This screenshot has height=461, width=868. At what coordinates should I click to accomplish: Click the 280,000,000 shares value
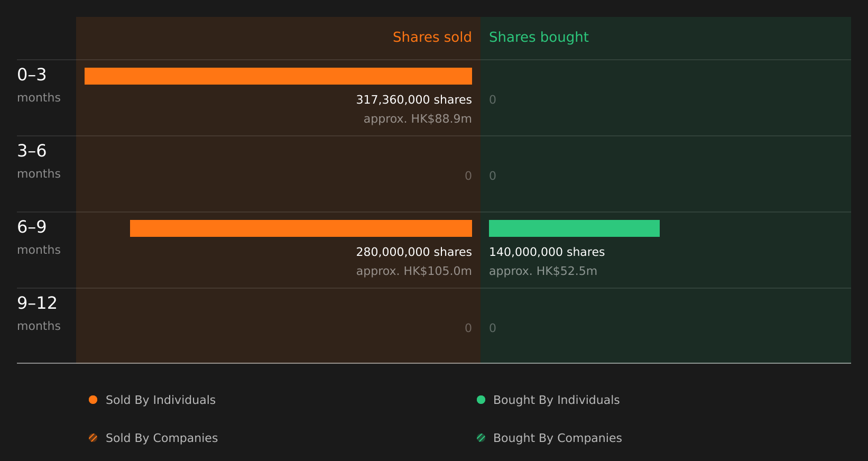point(414,252)
